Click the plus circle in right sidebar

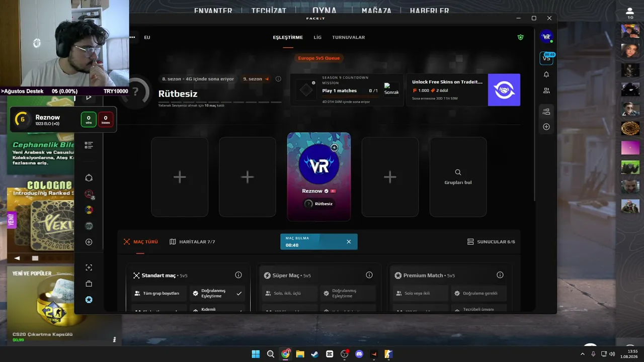546,127
